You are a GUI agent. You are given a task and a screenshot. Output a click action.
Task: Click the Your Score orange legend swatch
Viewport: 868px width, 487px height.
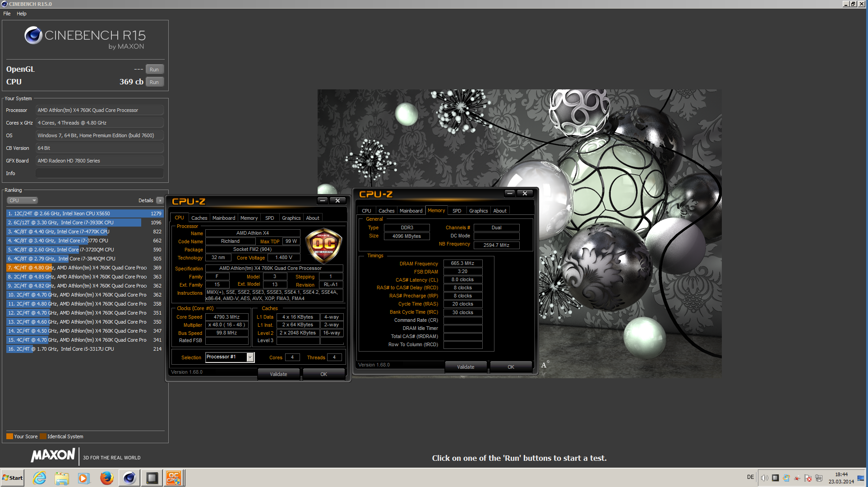point(9,436)
